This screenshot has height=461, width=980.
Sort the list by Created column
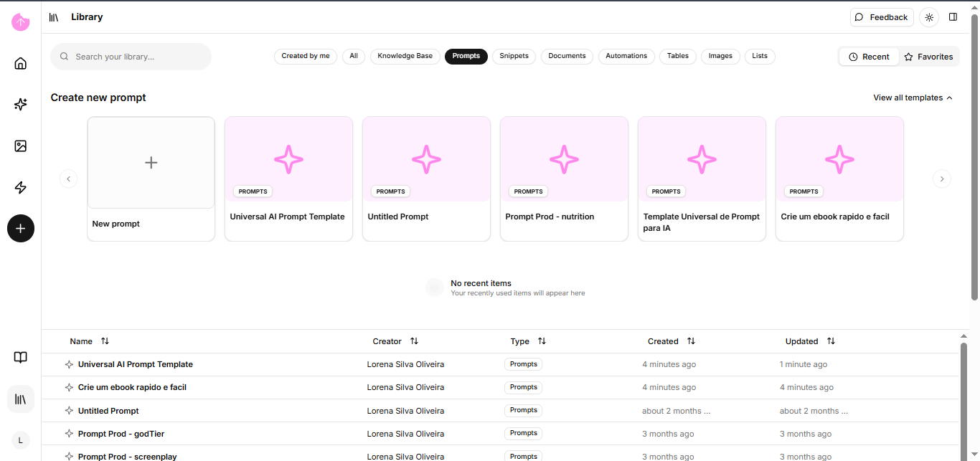coord(691,341)
